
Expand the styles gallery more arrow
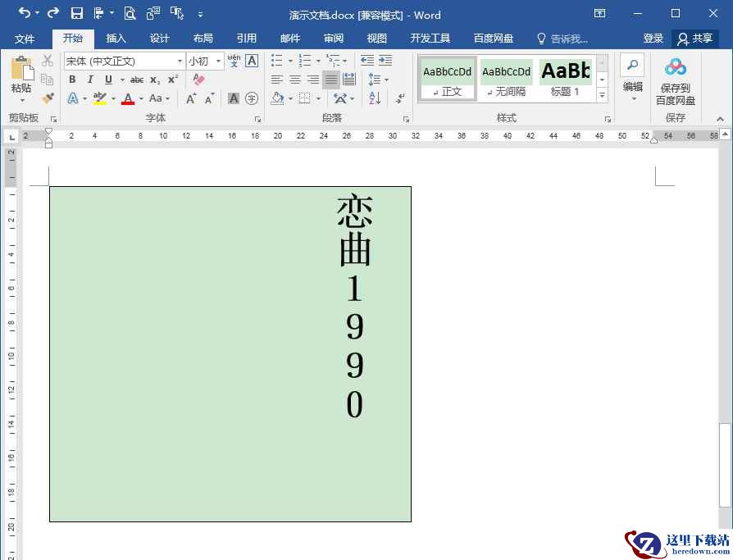[602, 95]
